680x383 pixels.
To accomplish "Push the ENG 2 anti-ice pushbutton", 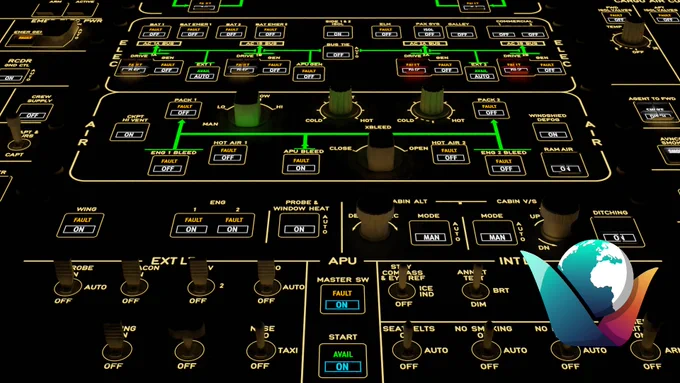I will [233, 225].
